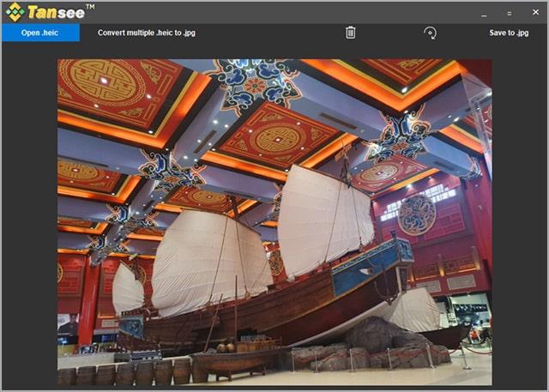
Task: Rotate the photo with the rotate icon
Action: pyautogui.click(x=430, y=33)
